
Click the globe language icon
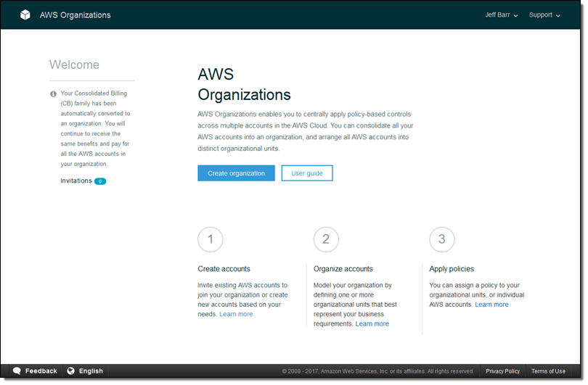pos(71,370)
